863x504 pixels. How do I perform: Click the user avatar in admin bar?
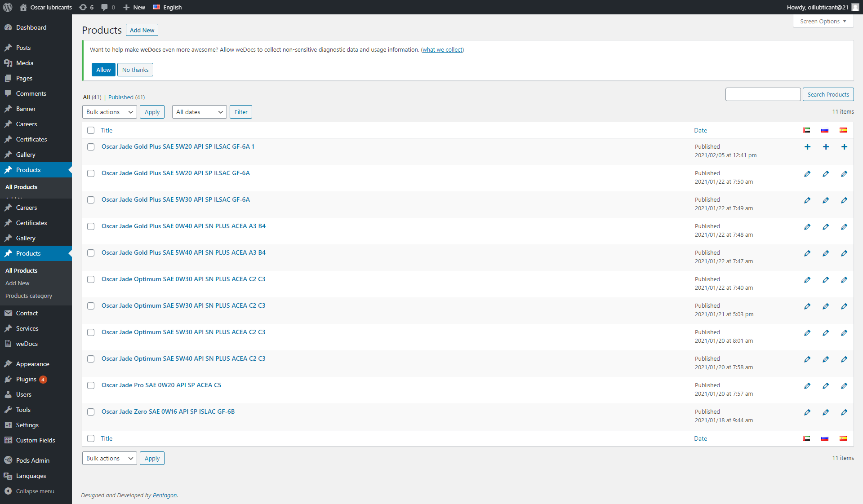pos(855,7)
